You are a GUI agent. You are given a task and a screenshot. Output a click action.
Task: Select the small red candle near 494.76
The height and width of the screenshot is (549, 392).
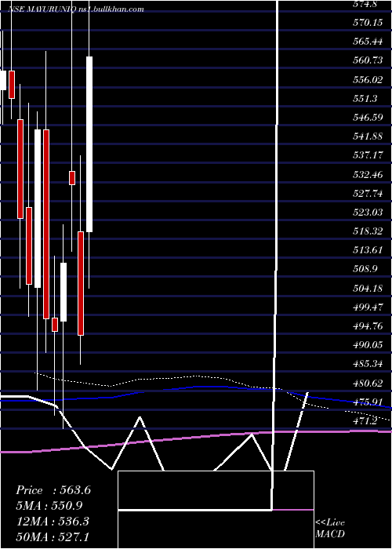(x=55, y=325)
